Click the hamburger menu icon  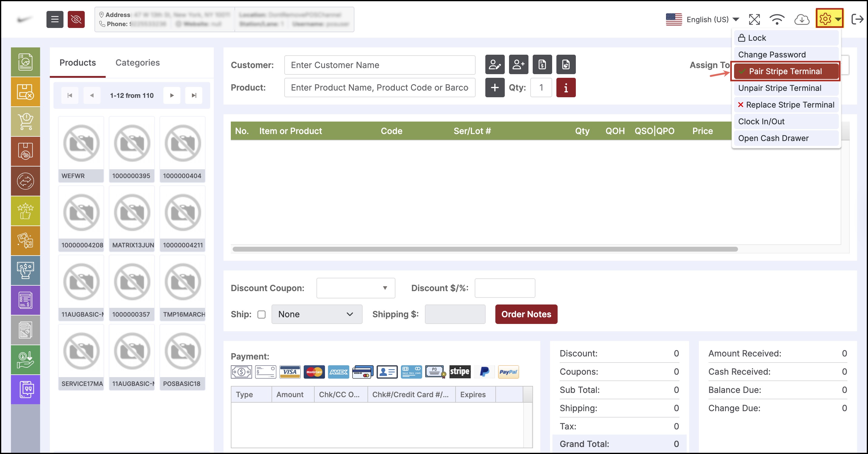(55, 19)
